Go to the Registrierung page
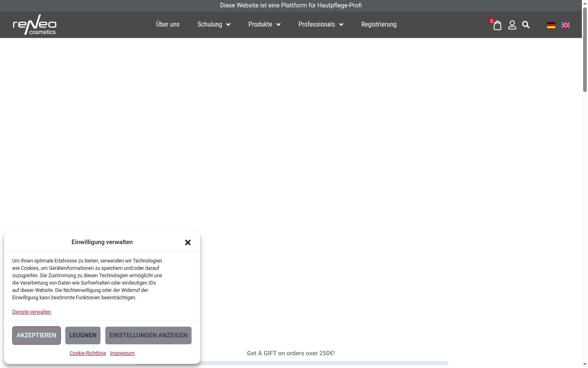Screen dimensions: 588x368 click(x=379, y=25)
